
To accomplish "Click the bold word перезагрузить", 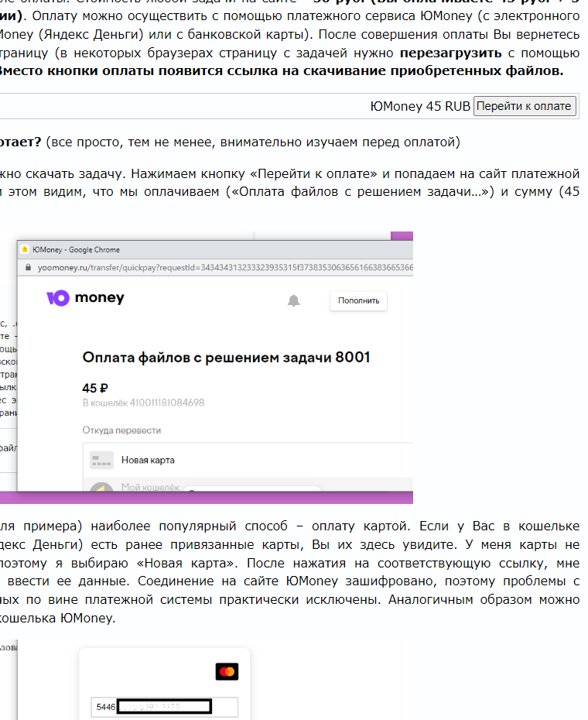I will pos(451,53).
